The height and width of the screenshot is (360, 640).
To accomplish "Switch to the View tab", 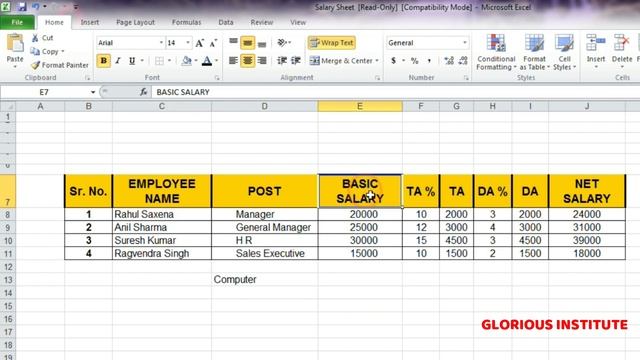I will [298, 22].
